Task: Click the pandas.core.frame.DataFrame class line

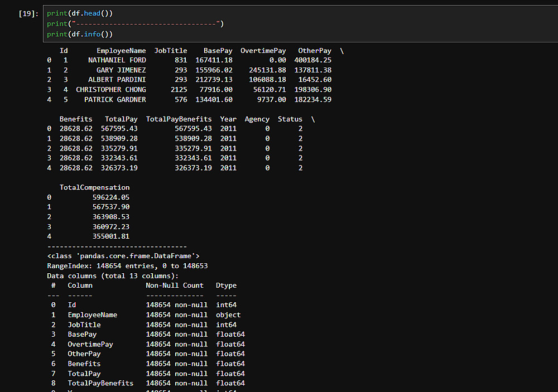Action: coord(123,256)
